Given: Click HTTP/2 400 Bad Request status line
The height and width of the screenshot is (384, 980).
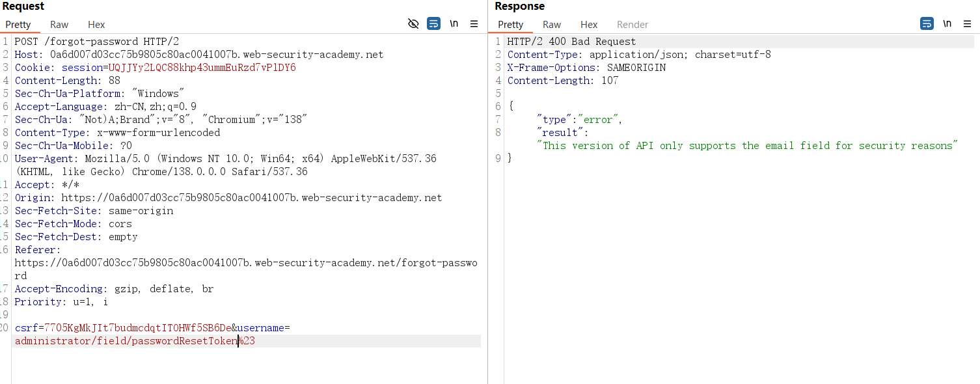Looking at the screenshot, I should pos(572,42).
